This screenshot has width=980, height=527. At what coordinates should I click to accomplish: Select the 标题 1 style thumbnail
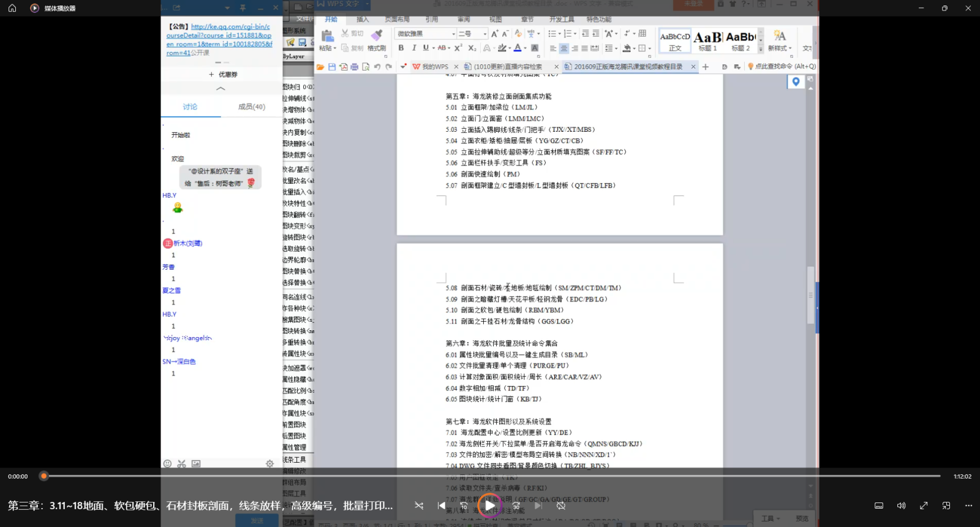[707, 40]
